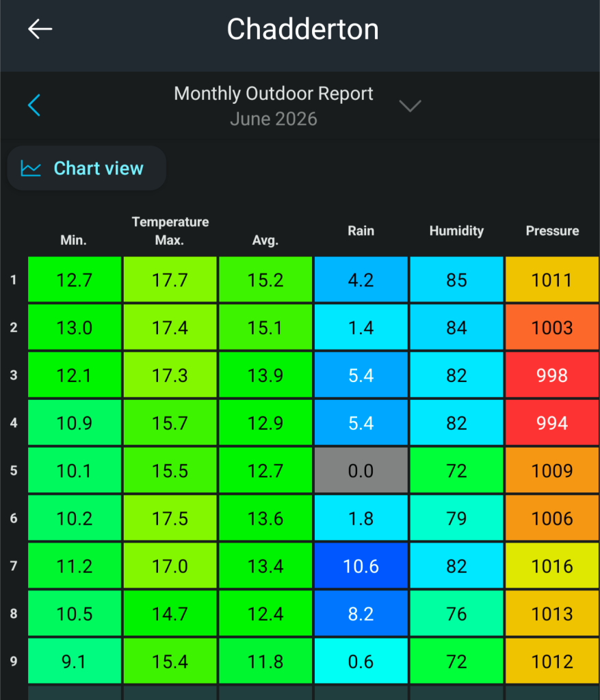Screen dimensions: 600x700
Task: Select the Humidity column header
Action: [456, 231]
